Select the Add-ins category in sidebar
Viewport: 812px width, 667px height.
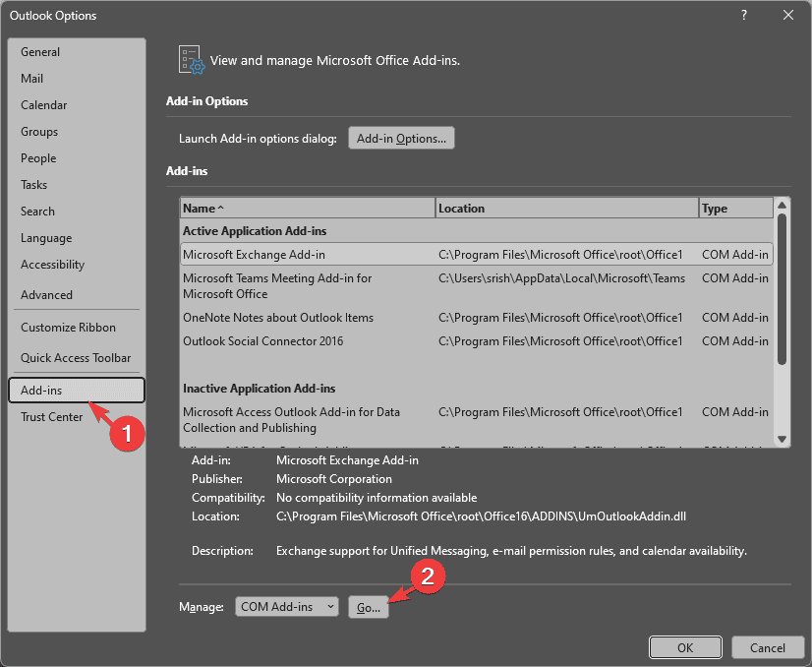coord(76,391)
